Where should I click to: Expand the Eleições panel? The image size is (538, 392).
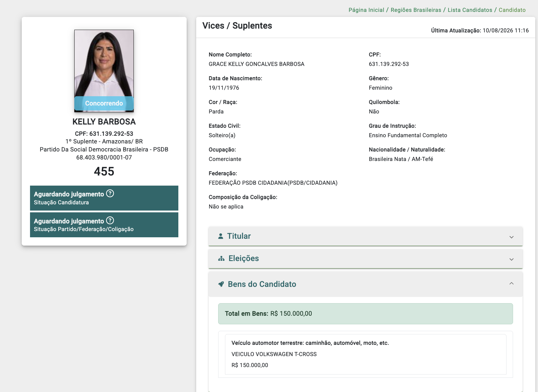click(366, 259)
